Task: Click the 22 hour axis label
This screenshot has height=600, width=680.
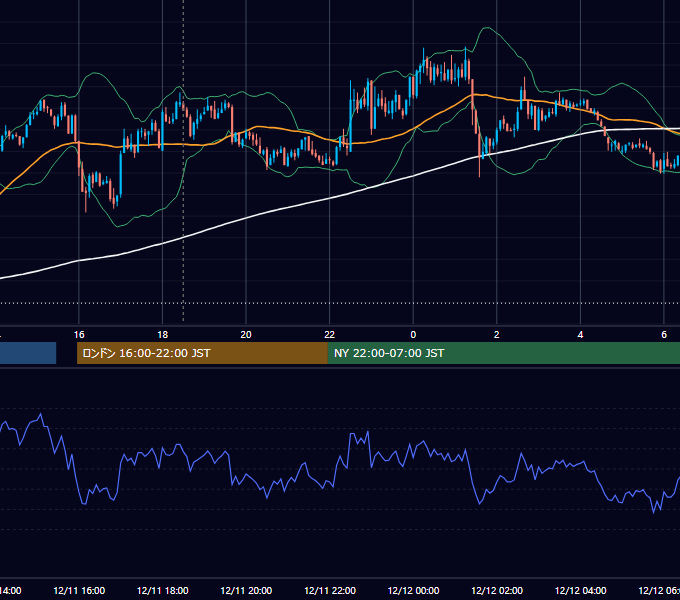Action: (x=330, y=335)
